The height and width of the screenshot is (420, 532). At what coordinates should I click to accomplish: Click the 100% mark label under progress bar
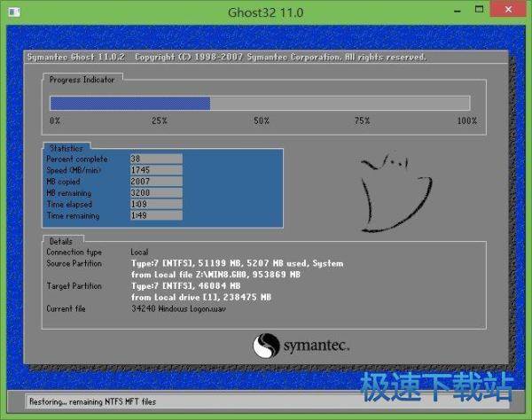(467, 121)
